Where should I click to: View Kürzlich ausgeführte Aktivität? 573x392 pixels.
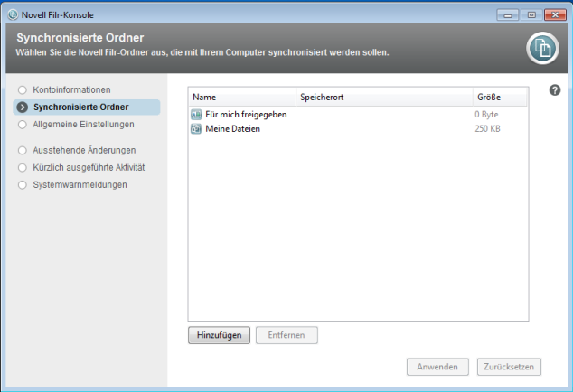(x=89, y=168)
